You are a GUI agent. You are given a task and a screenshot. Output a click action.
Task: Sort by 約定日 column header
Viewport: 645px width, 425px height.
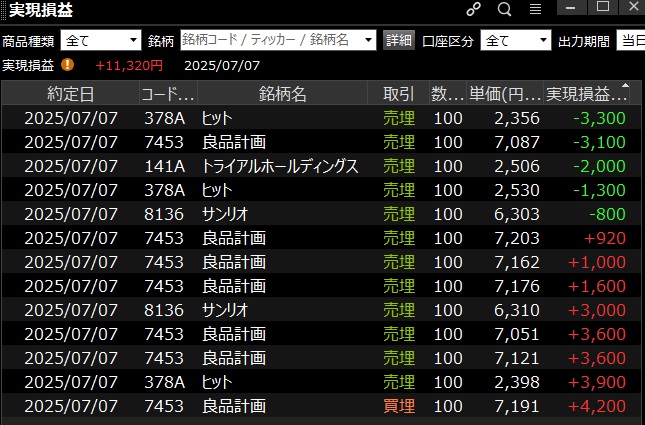(71, 94)
